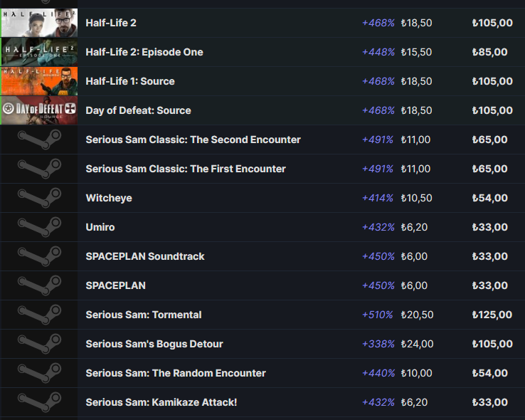Screen dimensions: 525x420
Task: Open Half-Life 1: Source title
Action: click(x=130, y=81)
